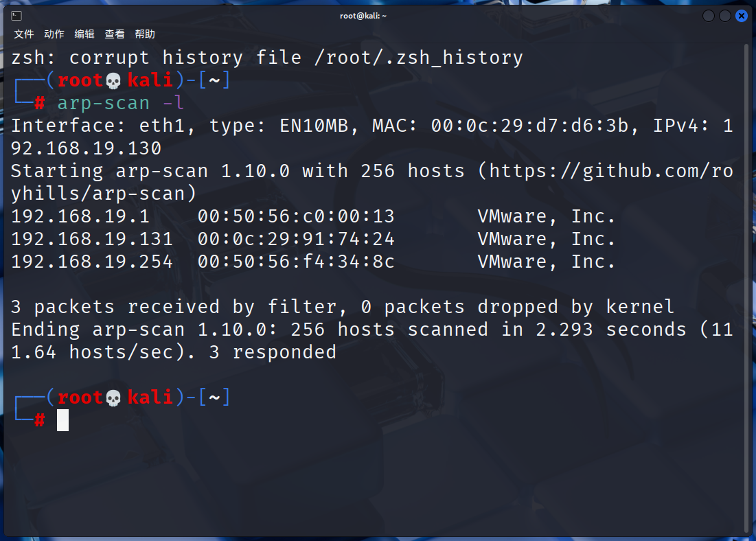Viewport: 756px width, 541px height.
Task: Open the 查看 menu
Action: (115, 34)
